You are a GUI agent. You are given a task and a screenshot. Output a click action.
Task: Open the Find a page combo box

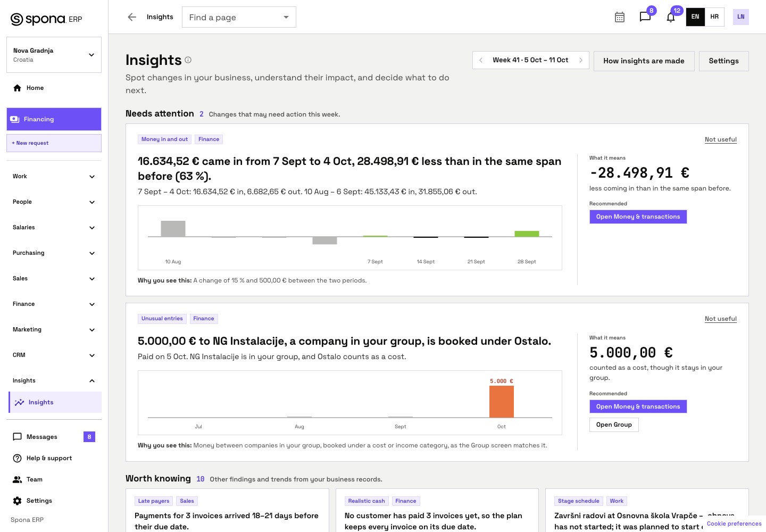click(x=239, y=17)
